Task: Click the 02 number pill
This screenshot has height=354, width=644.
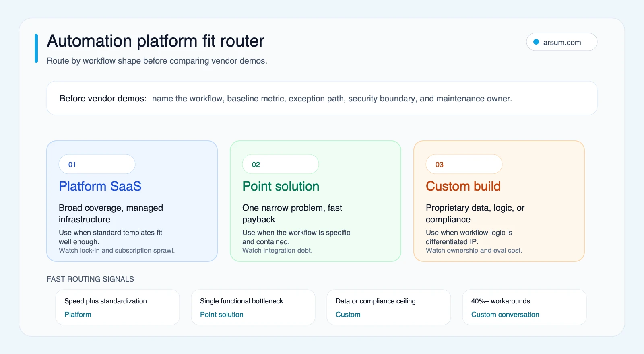Action: point(281,164)
